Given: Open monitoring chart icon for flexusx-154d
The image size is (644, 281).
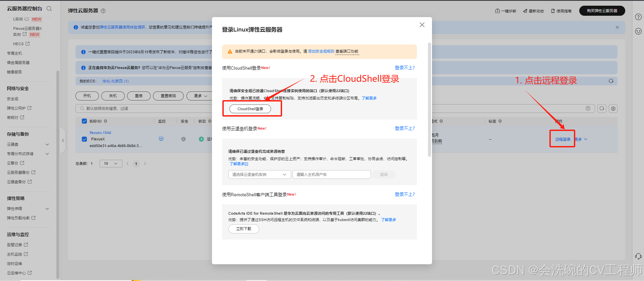Looking at the screenshot, I should pos(161,139).
